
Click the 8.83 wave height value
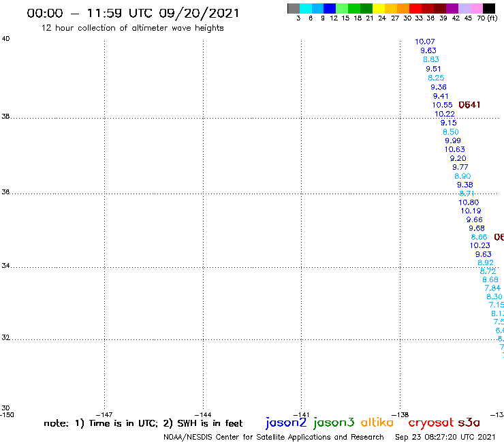pyautogui.click(x=431, y=59)
